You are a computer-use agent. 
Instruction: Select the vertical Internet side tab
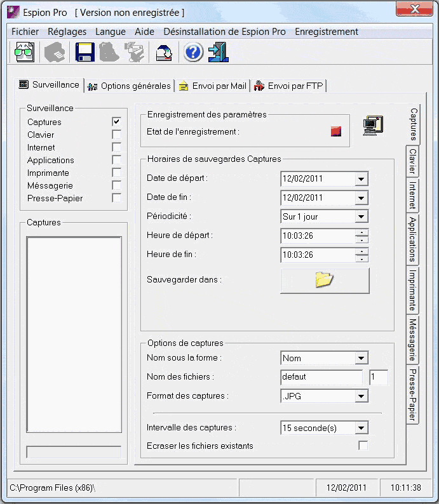click(412, 195)
